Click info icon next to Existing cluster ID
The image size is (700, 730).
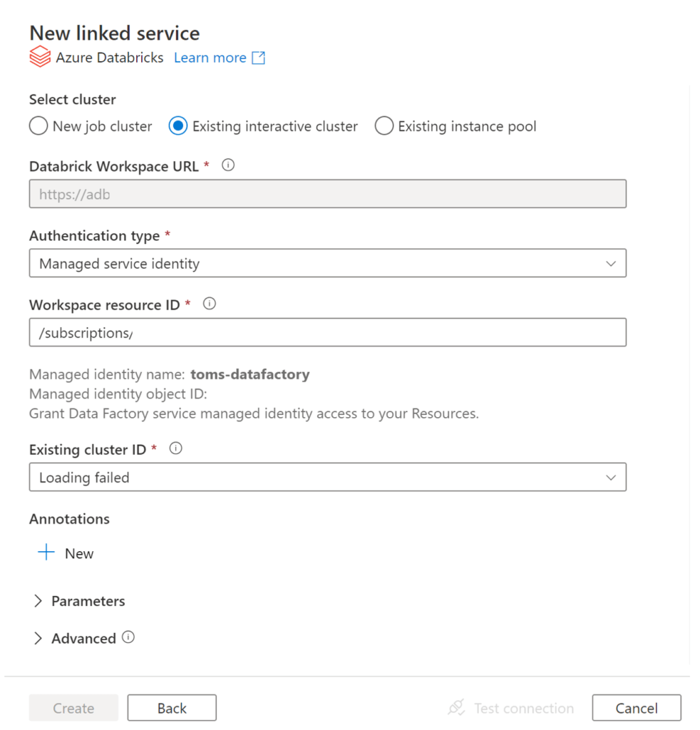(x=176, y=449)
